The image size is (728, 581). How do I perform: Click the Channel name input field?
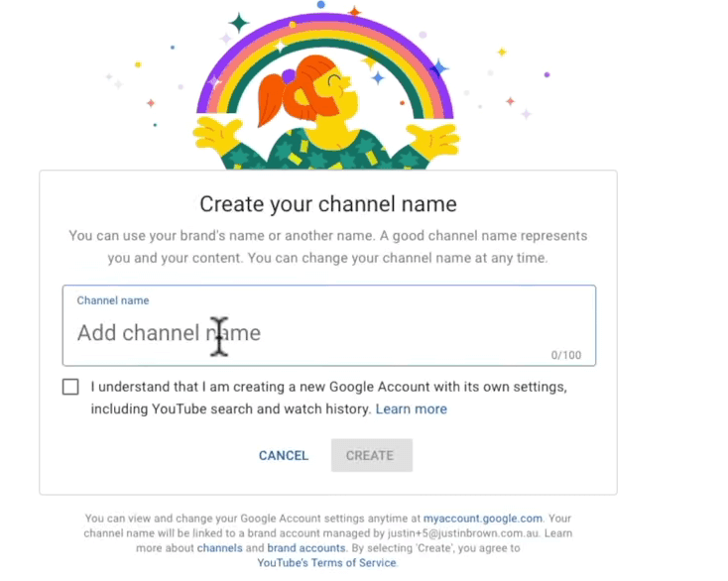(x=328, y=326)
